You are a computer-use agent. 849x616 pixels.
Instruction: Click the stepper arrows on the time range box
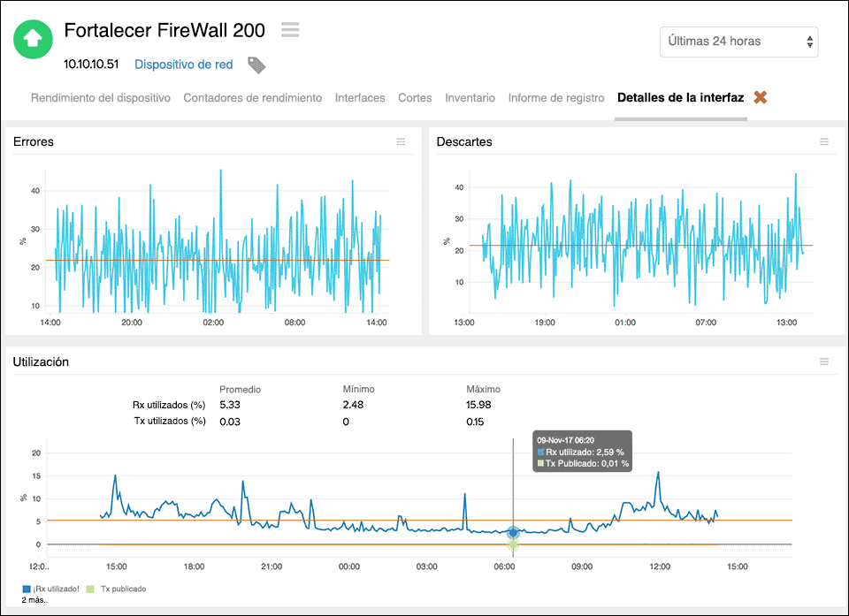(811, 42)
